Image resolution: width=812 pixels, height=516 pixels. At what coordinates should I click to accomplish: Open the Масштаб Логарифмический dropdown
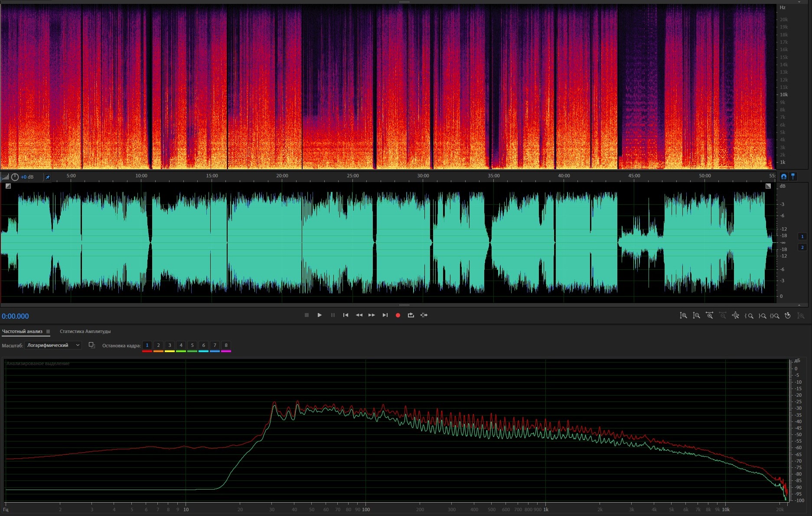[x=53, y=345]
